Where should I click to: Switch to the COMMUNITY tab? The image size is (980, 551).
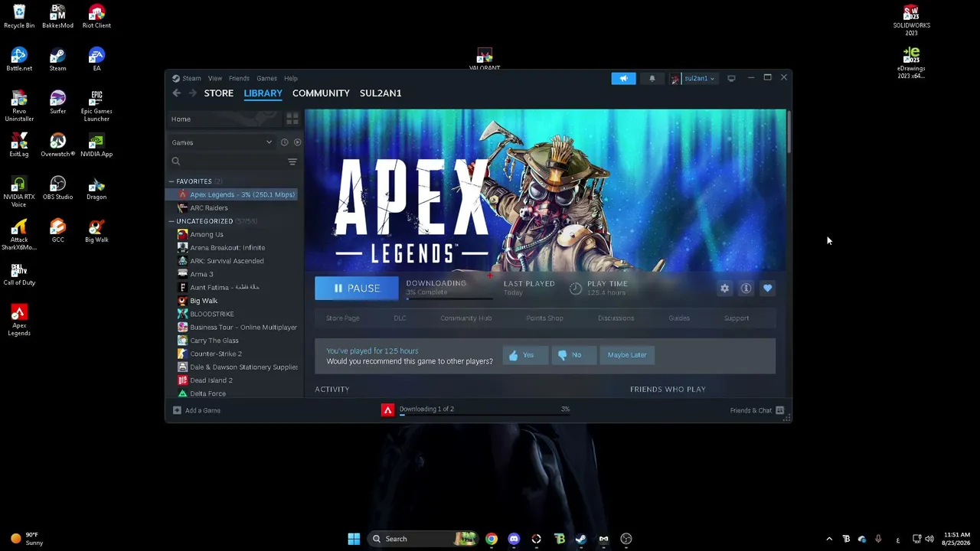(321, 93)
